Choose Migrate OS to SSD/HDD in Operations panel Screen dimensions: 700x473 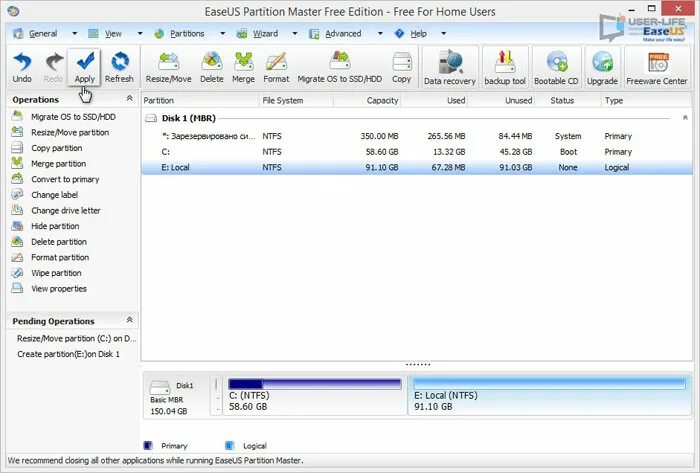[73, 117]
